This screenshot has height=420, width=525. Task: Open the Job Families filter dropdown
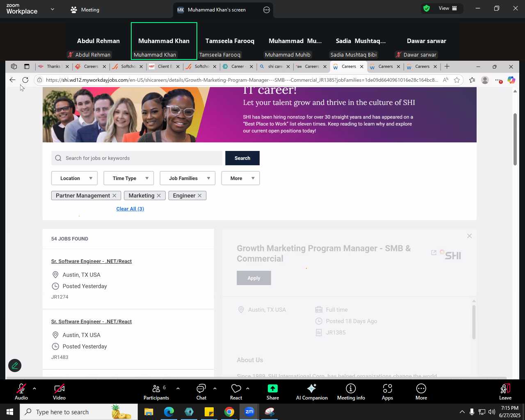187,178
